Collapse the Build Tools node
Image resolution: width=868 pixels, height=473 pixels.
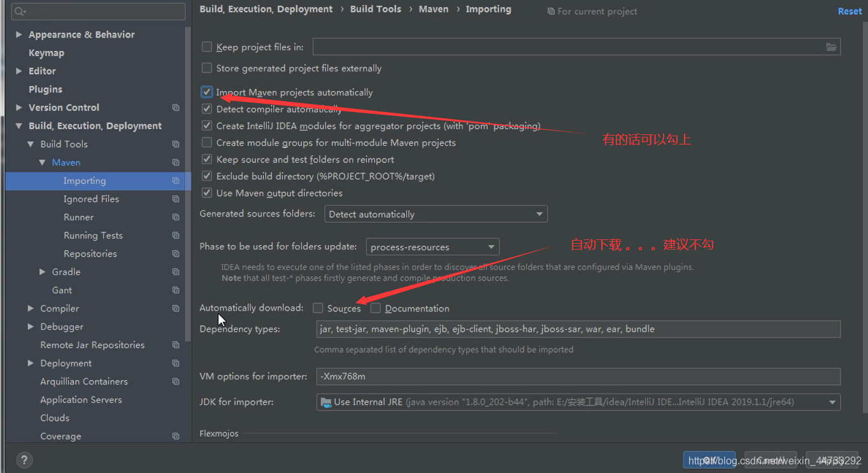[31, 145]
